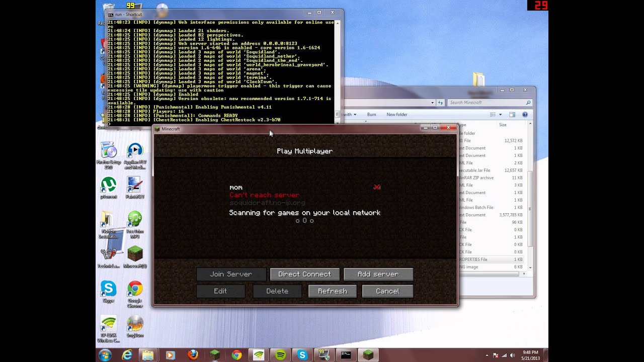Launch Skype from the desktop
This screenshot has width=644, height=362.
click(x=108, y=292)
